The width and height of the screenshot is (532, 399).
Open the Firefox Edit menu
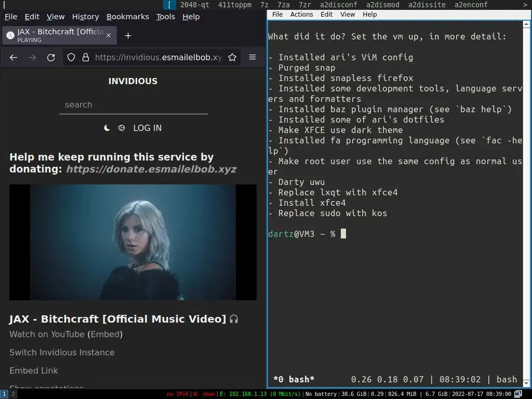pos(32,17)
